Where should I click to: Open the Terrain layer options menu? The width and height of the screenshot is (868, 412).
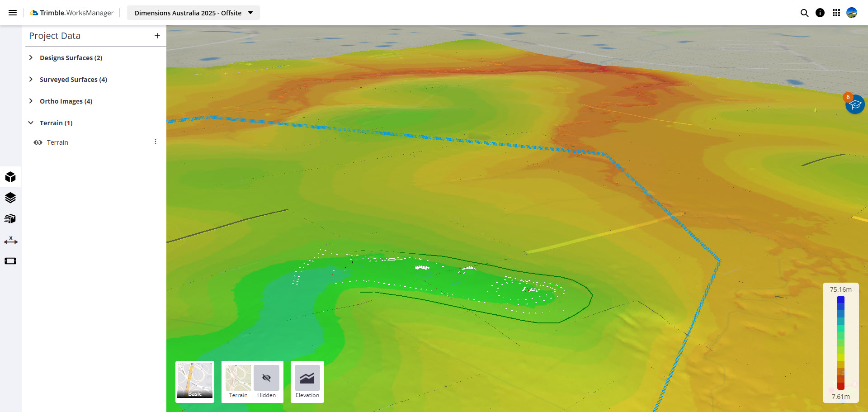156,141
